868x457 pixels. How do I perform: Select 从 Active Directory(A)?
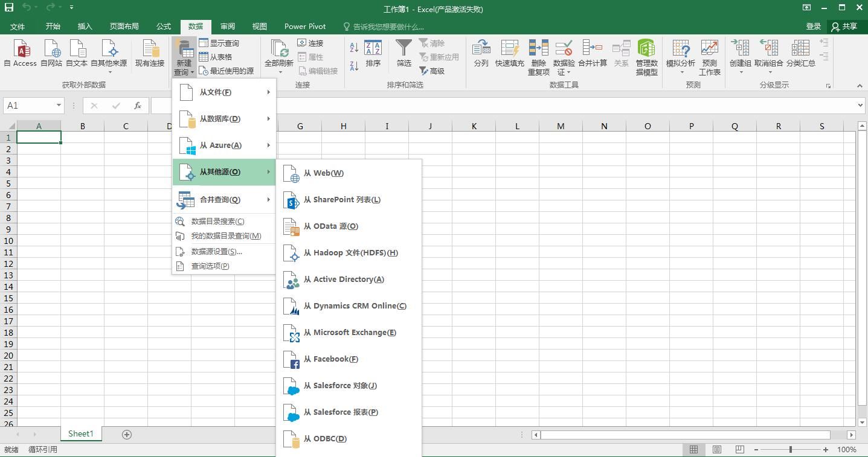point(349,280)
